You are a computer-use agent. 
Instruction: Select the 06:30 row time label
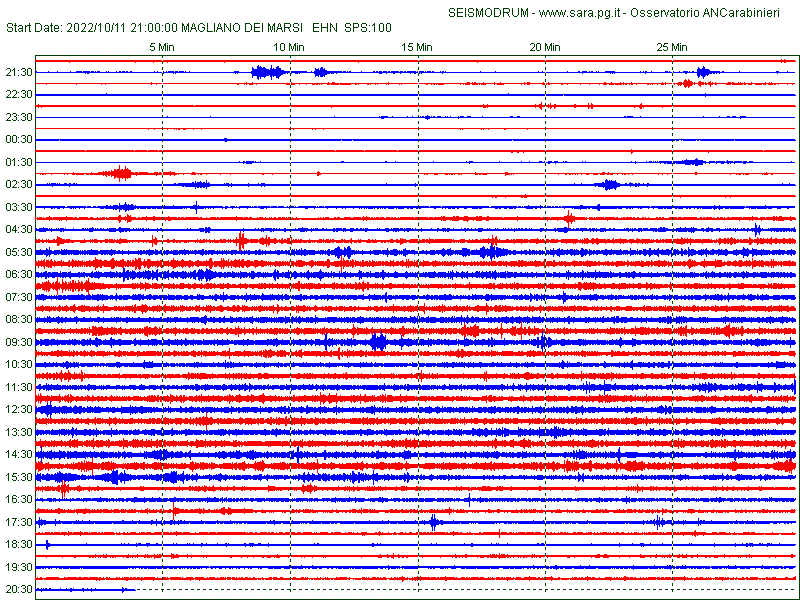point(19,274)
